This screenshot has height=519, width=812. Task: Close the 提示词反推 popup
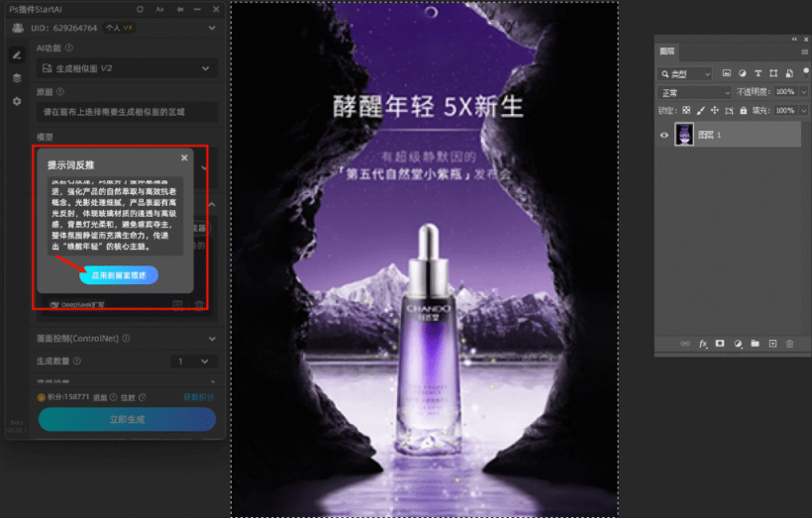184,158
